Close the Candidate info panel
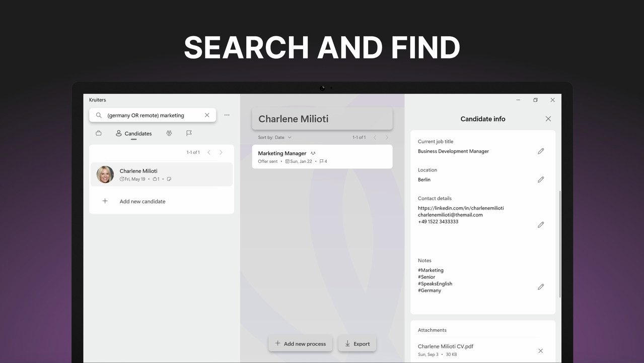The width and height of the screenshot is (644, 363). pos(548,119)
